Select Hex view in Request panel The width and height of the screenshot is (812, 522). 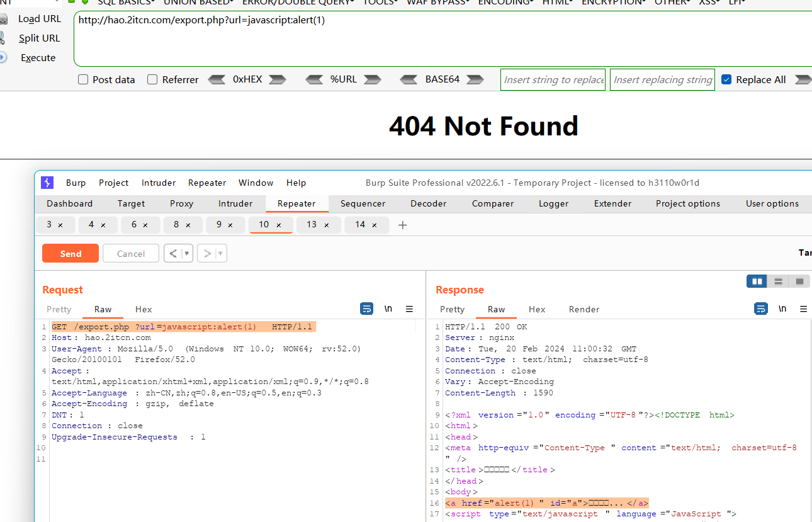[144, 309]
